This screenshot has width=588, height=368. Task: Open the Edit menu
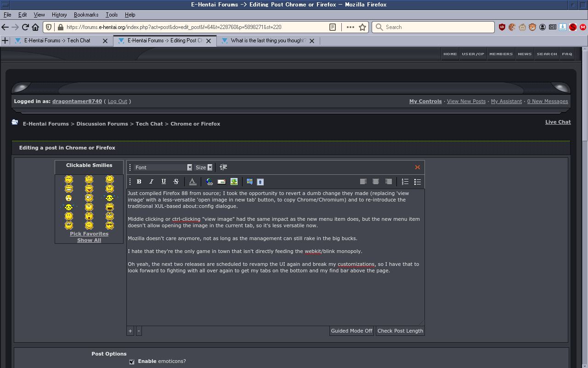point(23,15)
